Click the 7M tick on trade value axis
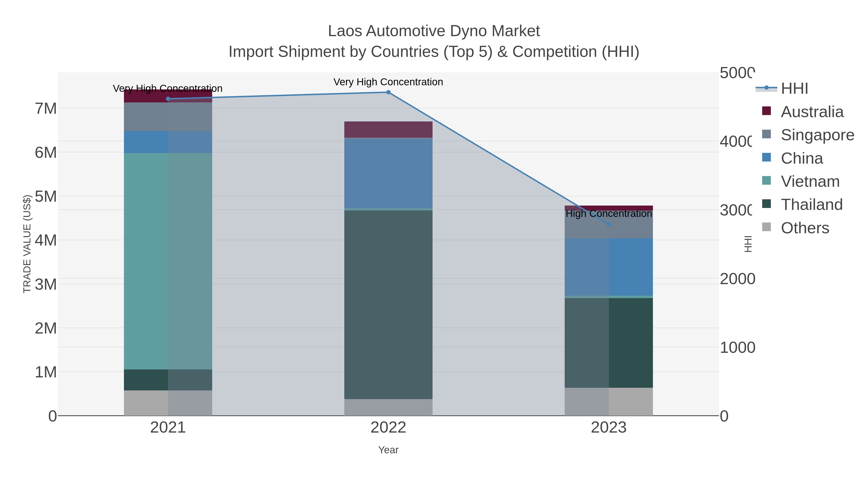 46,109
